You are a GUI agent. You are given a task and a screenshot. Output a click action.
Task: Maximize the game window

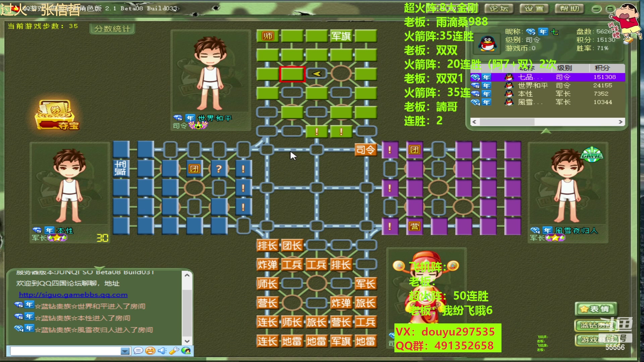609,9
